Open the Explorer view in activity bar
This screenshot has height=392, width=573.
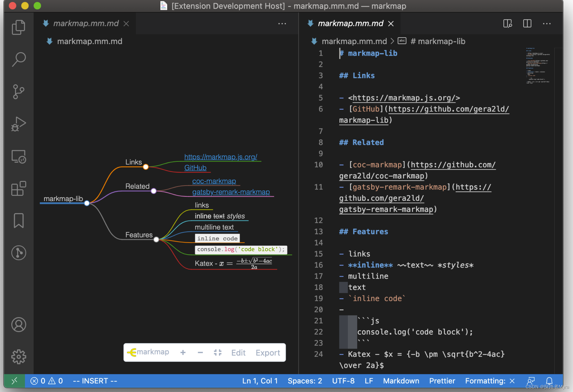(19, 27)
